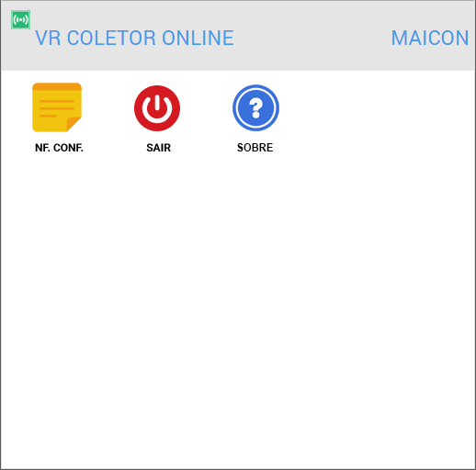Select the NF. CONF. text label
Viewport: 476px width, 470px height.
click(59, 148)
